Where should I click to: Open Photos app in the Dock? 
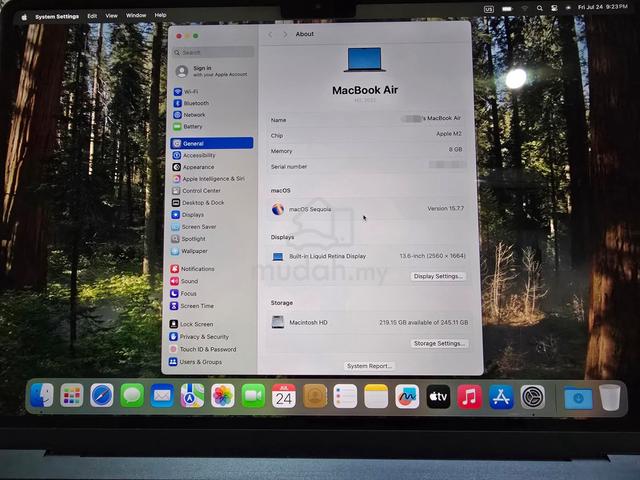tap(223, 396)
